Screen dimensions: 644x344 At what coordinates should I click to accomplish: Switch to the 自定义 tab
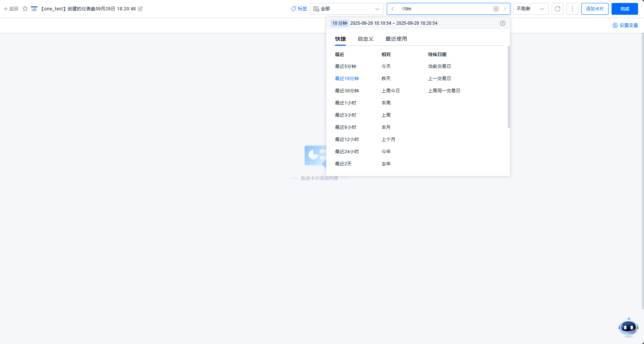(365, 39)
